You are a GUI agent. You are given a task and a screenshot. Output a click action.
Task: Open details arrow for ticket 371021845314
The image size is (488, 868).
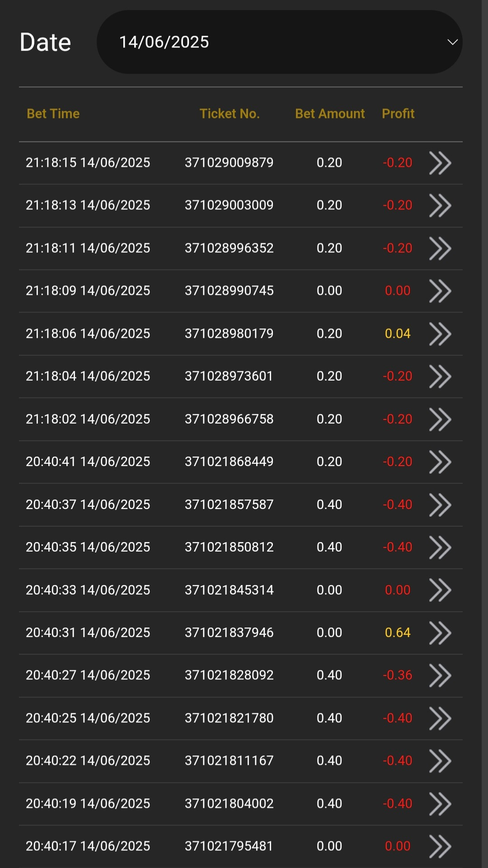click(440, 590)
